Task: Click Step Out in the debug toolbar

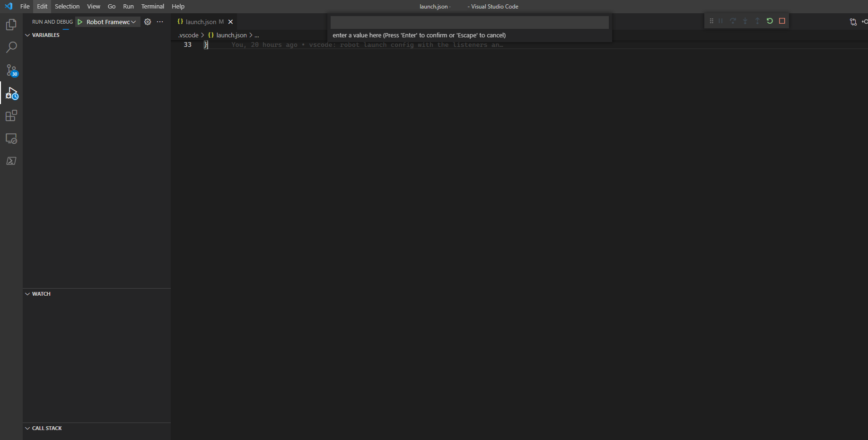Action: pos(757,21)
